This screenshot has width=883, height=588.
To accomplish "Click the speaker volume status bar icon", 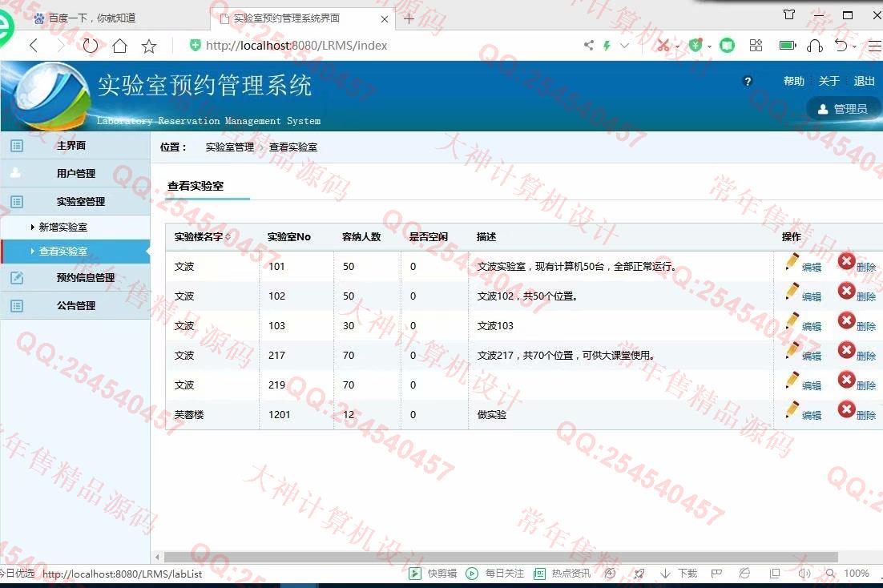I will click(804, 574).
